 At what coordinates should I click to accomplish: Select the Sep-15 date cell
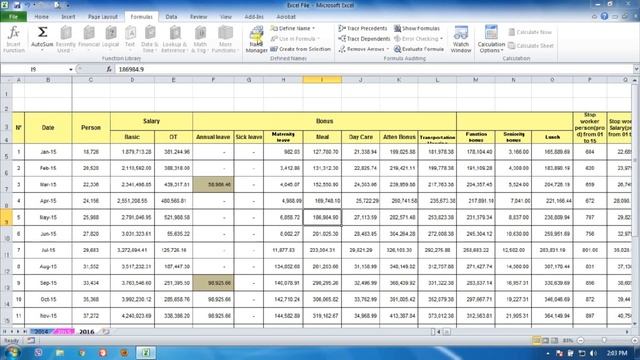click(x=48, y=283)
